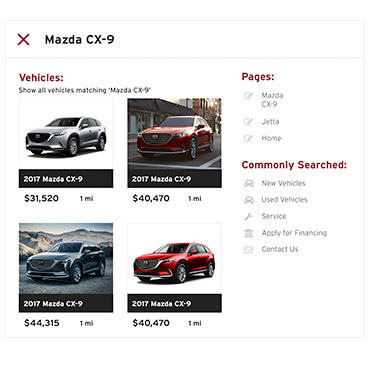
Task: Select Apply for Financing link
Action: (x=294, y=233)
